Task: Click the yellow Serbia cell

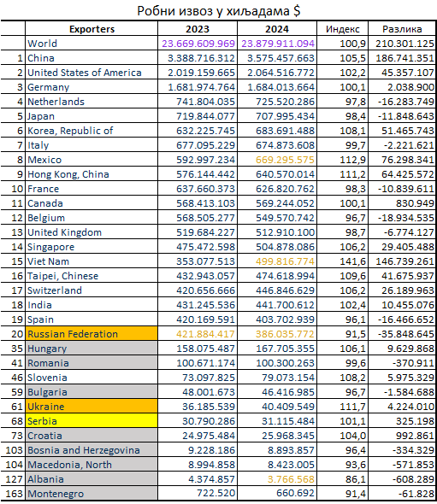Action: 92,421
